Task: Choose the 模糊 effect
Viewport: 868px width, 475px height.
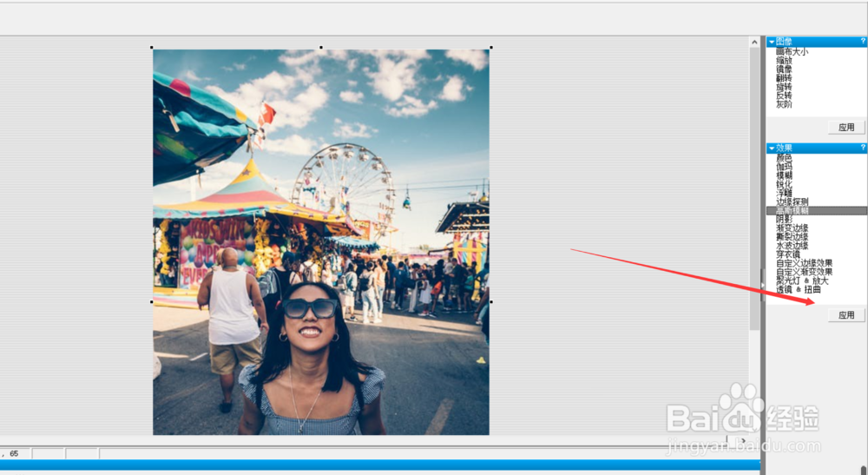Action: point(784,175)
